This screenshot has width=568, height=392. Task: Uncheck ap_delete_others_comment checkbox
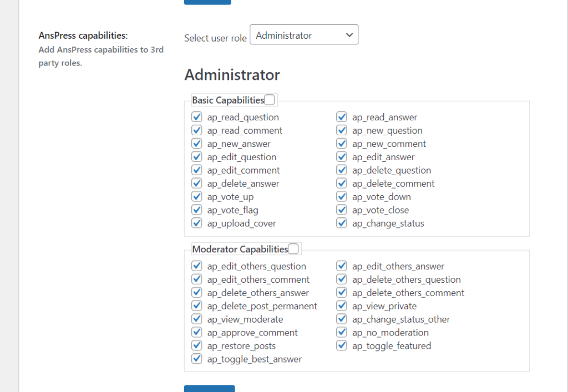[342, 293]
